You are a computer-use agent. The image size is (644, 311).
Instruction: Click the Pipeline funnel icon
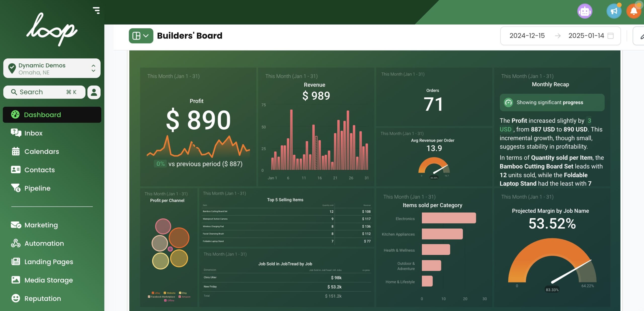16,188
